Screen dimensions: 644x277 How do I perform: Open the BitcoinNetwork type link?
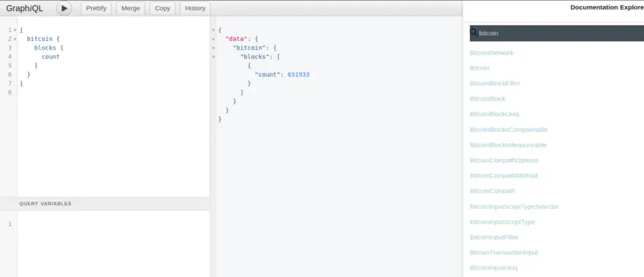[x=492, y=53]
